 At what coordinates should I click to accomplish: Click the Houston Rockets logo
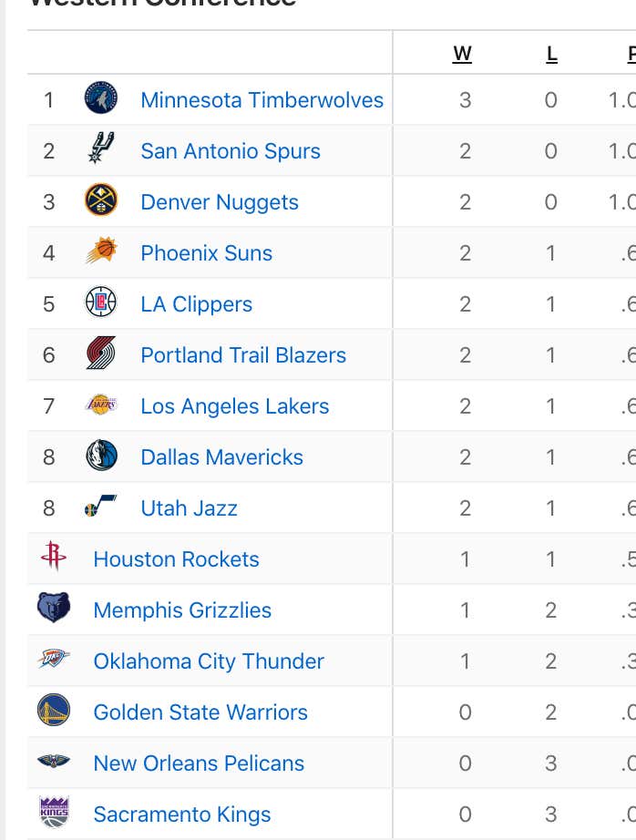pos(54,556)
